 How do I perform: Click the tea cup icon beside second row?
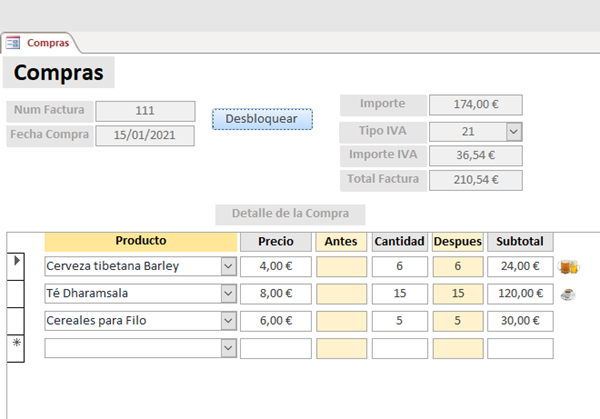click(x=568, y=294)
